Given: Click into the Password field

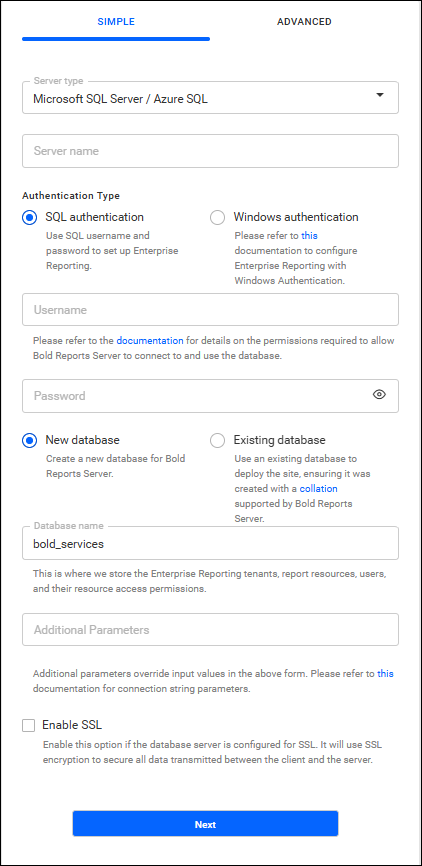Looking at the screenshot, I should click(210, 395).
